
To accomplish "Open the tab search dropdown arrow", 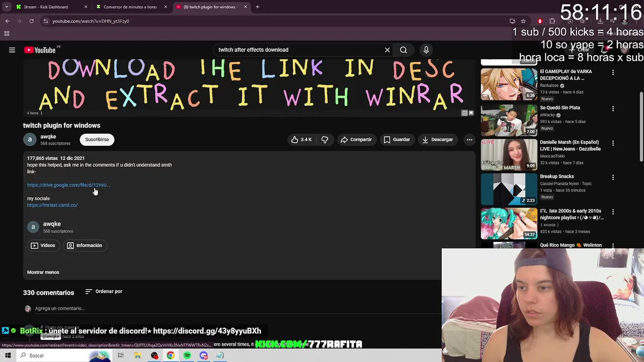I will coord(7,7).
